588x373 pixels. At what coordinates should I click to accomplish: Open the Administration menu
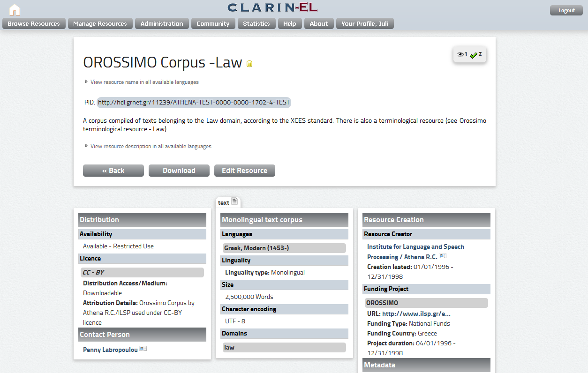tap(162, 23)
